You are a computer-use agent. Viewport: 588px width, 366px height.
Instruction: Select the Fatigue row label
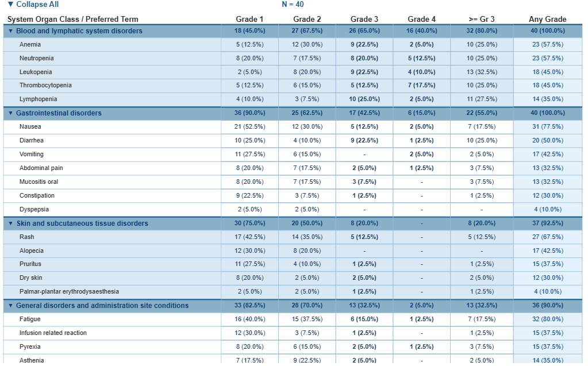[30, 319]
